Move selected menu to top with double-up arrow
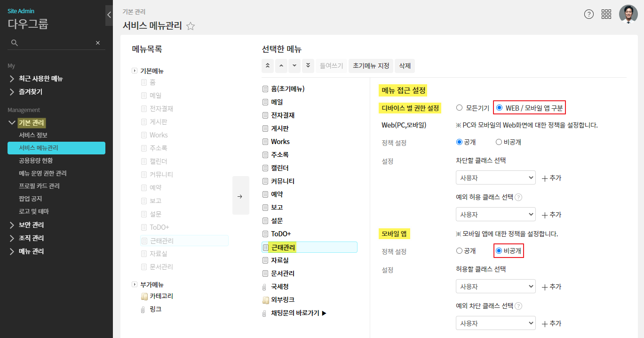The width and height of the screenshot is (644, 338). [268, 66]
